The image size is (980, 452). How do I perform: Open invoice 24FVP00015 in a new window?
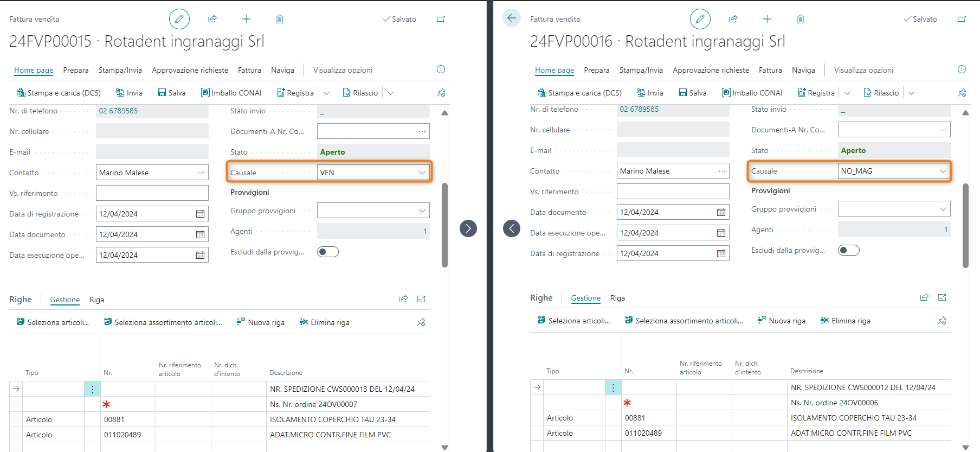click(441, 19)
